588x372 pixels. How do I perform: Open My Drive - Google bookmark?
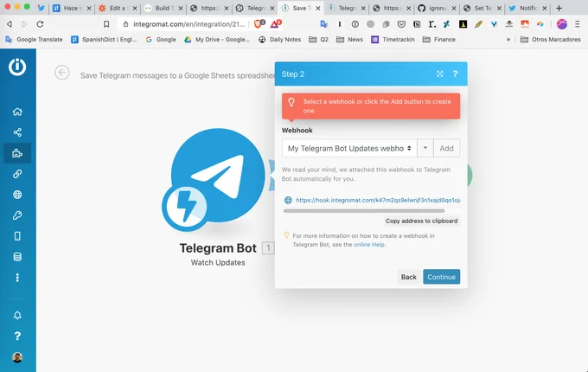click(217, 40)
